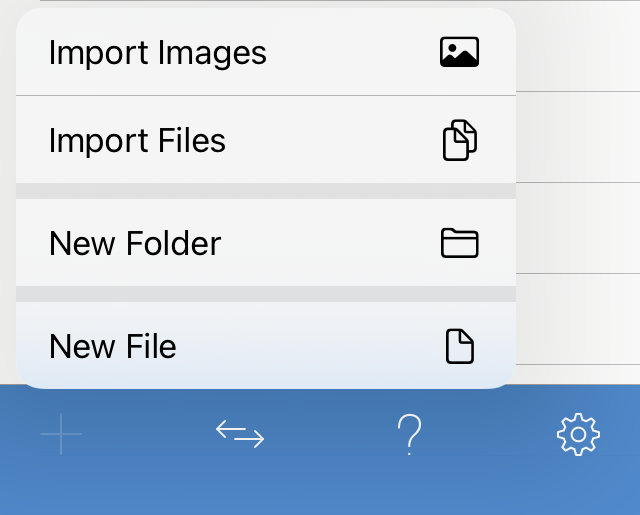
Task: Create a New Folder from the menu
Action: click(x=266, y=243)
